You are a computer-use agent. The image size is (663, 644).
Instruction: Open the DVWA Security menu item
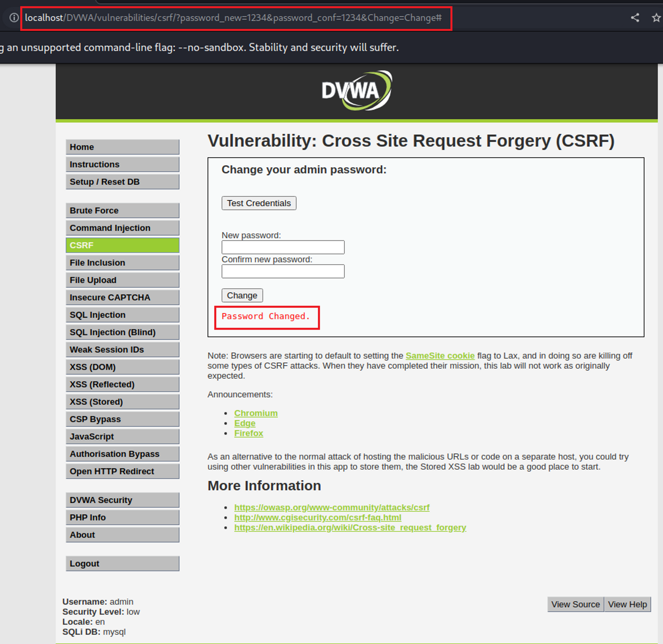pos(122,500)
